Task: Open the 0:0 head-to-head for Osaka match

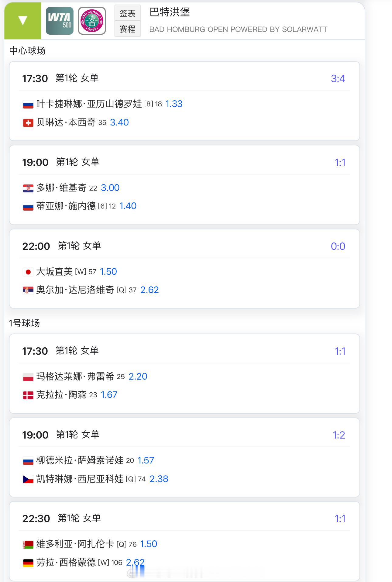Action: pyautogui.click(x=338, y=246)
